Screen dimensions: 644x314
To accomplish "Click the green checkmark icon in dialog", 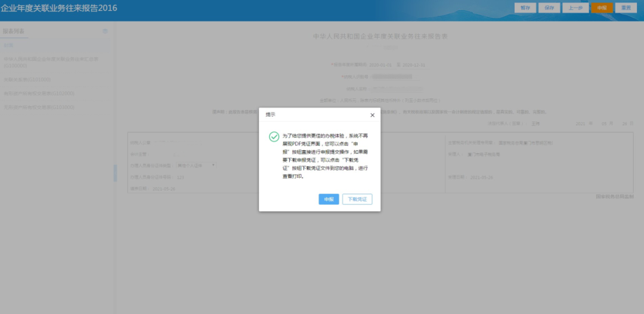I will click(274, 136).
